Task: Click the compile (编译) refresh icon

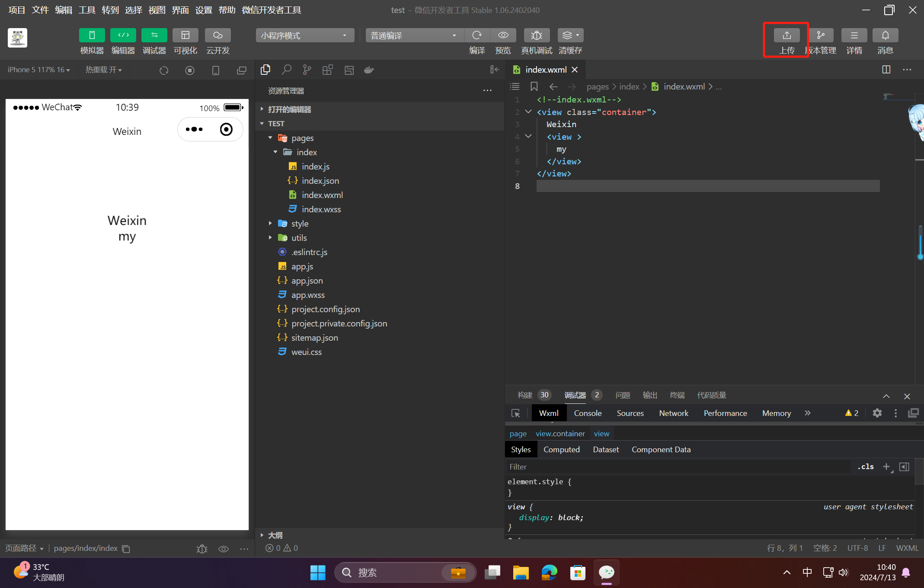Action: (477, 35)
